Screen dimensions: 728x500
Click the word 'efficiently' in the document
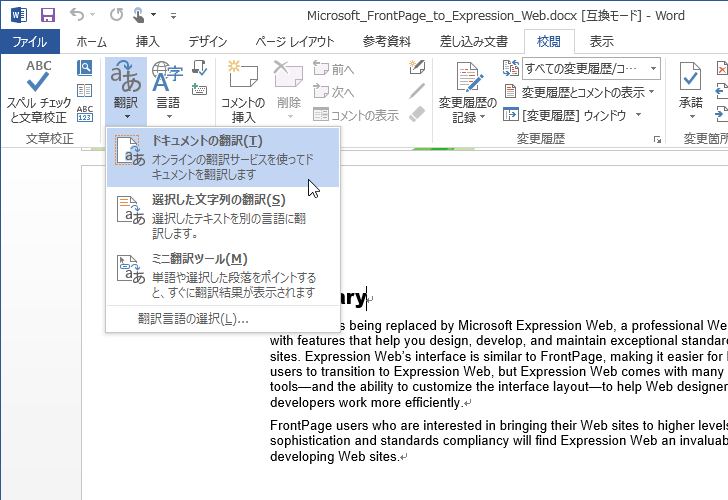click(x=433, y=402)
